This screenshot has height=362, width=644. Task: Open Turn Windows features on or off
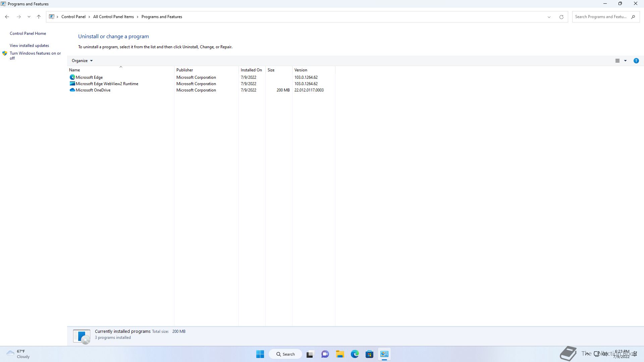pyautogui.click(x=35, y=56)
